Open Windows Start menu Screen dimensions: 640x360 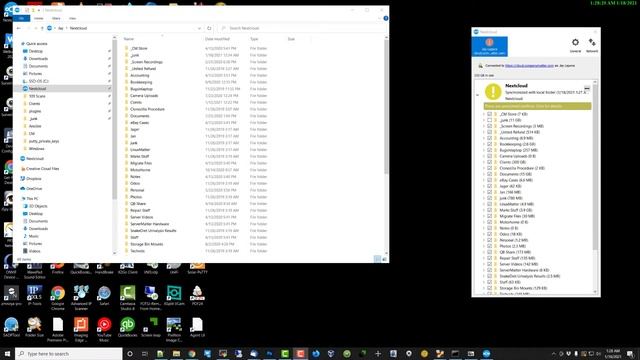tap(7, 353)
